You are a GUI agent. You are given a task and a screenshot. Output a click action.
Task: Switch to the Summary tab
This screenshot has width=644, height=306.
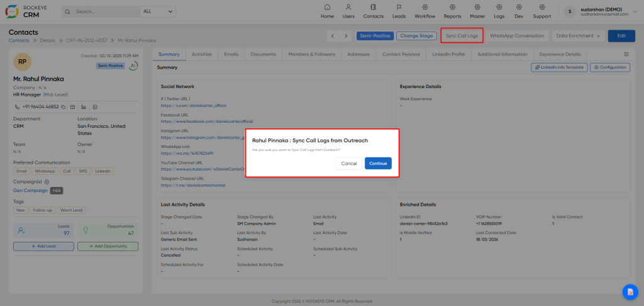[x=169, y=54]
